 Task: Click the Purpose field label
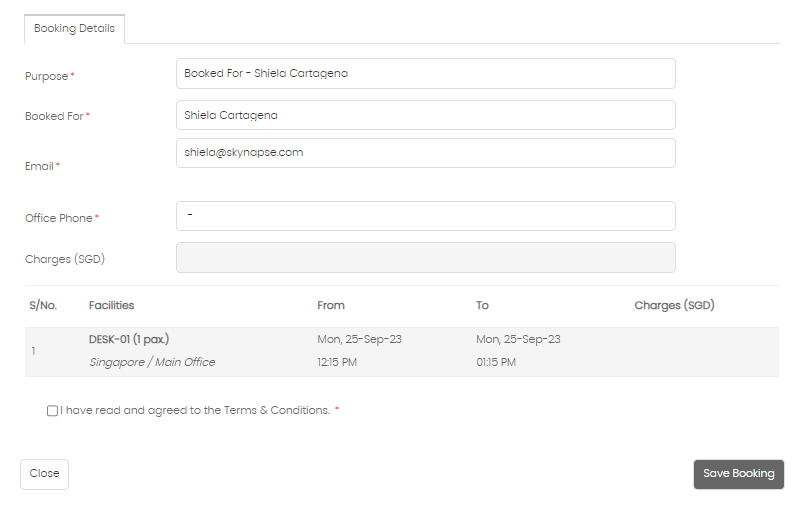(x=47, y=76)
